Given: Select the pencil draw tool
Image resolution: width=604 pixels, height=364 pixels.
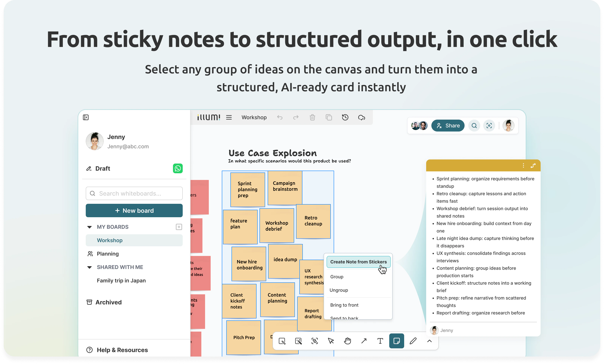Looking at the screenshot, I should pyautogui.click(x=413, y=341).
